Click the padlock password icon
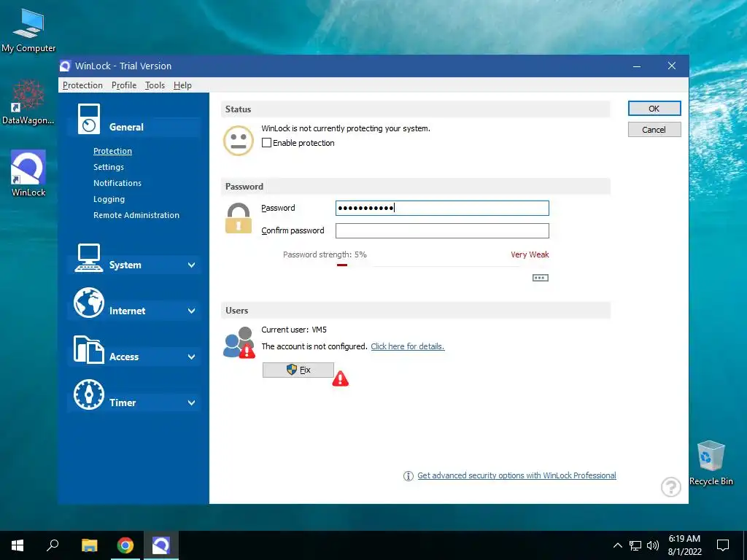The height and width of the screenshot is (560, 747). pyautogui.click(x=239, y=218)
